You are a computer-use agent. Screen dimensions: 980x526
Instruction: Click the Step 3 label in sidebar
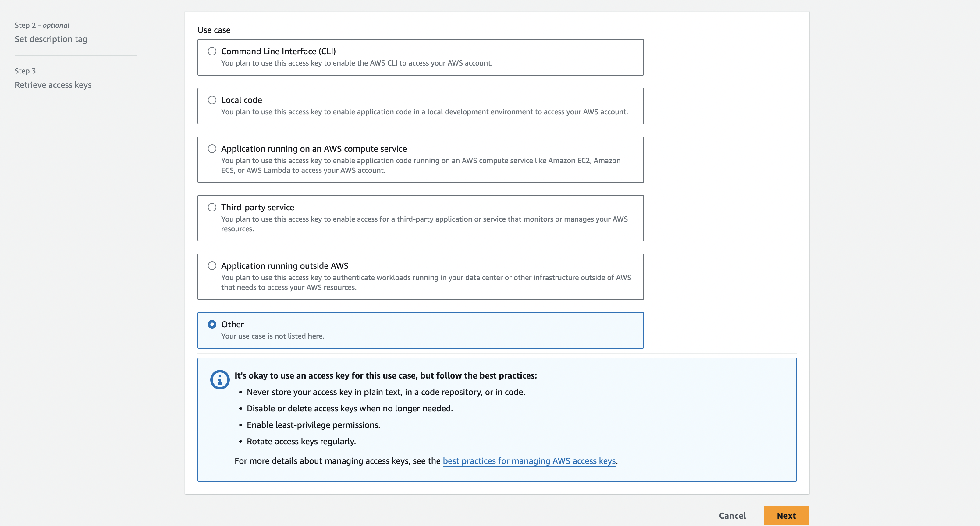25,71
